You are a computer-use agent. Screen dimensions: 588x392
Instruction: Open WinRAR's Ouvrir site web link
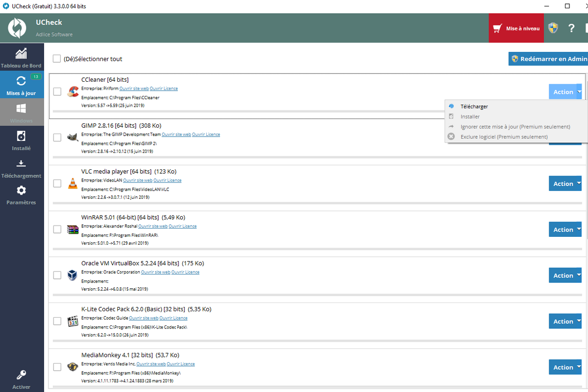[153, 226]
